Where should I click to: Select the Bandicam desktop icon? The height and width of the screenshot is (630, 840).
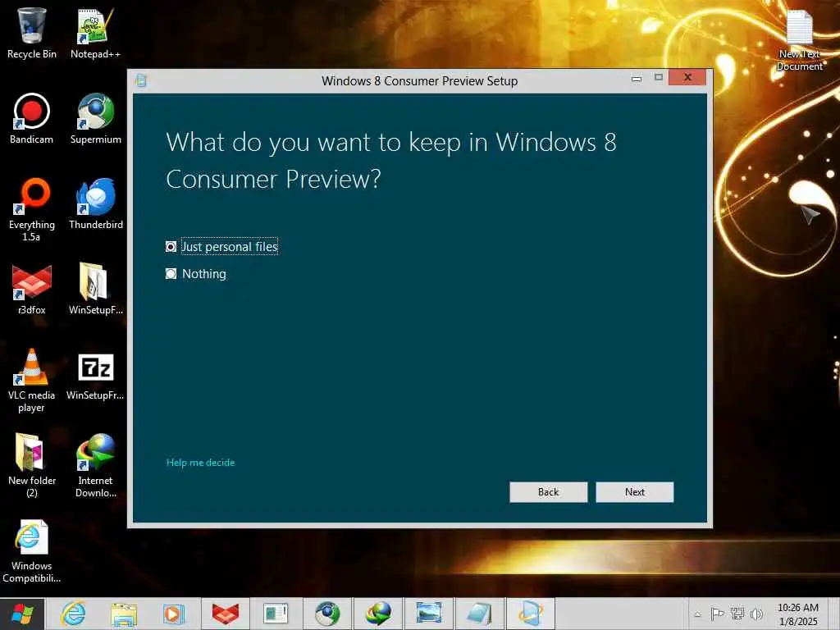[x=32, y=119]
